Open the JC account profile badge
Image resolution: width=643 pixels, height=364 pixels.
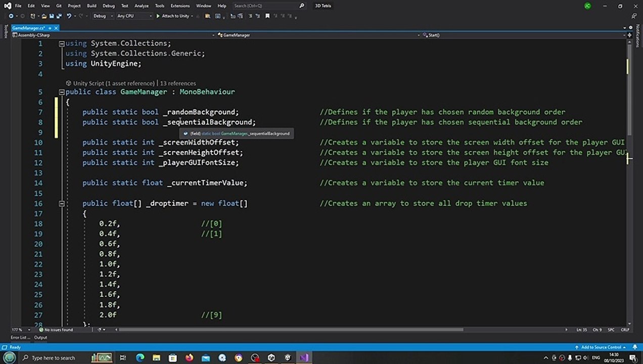[587, 6]
